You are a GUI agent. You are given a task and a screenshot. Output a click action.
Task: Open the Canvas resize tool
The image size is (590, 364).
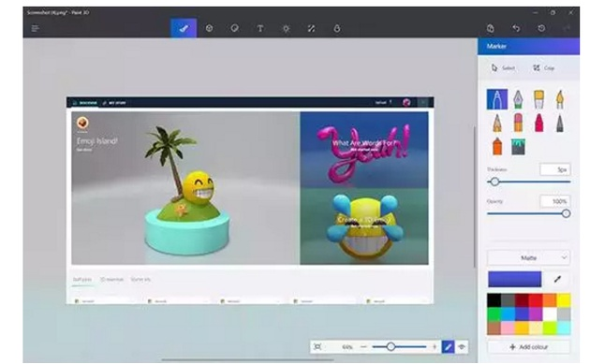311,28
